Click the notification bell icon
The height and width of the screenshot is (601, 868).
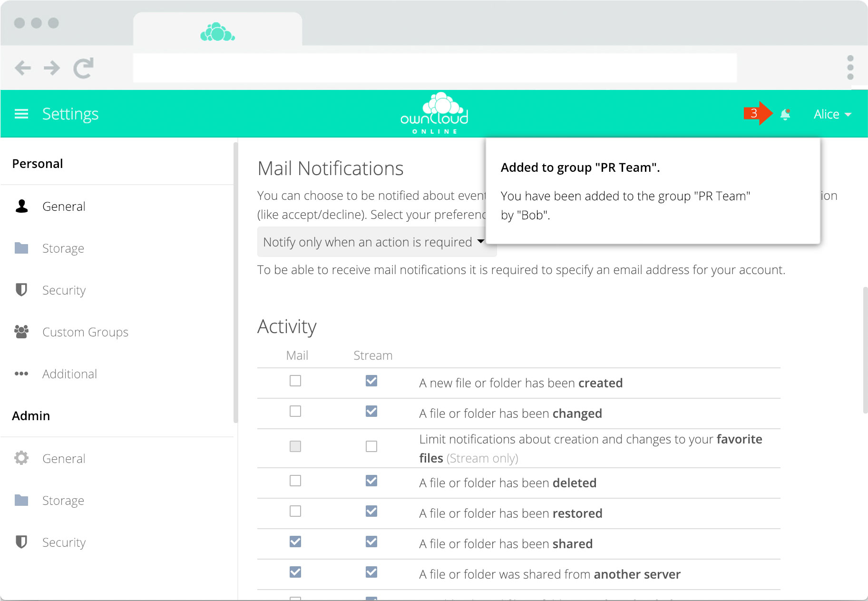[x=785, y=114]
